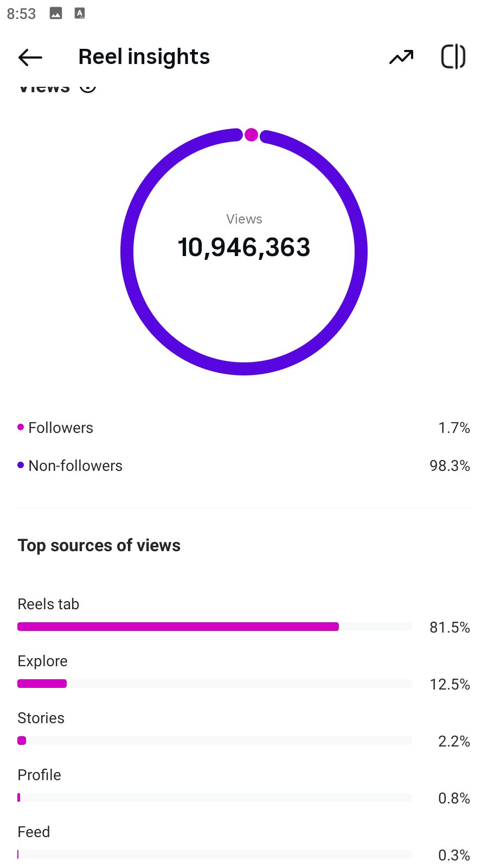Screen dimensions: 488x868
Task: Open the trending arrow chart icon
Action: coord(401,57)
